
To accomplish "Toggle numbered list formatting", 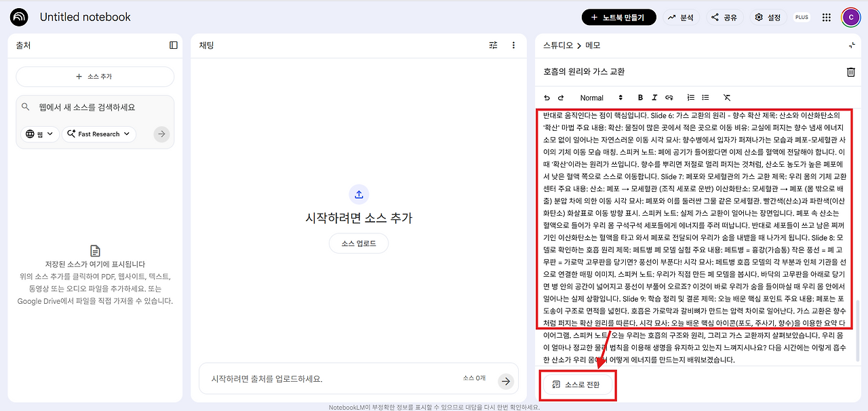I will click(x=691, y=98).
